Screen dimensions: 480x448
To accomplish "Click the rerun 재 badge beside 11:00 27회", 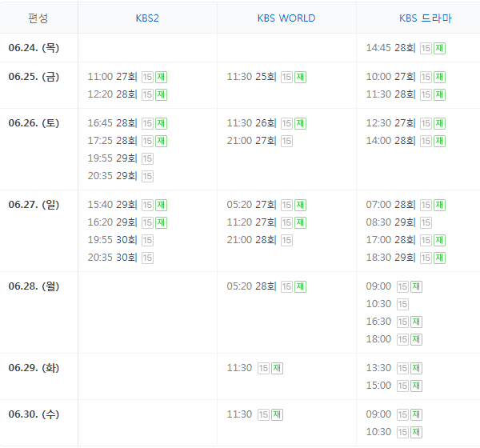I will point(161,77).
